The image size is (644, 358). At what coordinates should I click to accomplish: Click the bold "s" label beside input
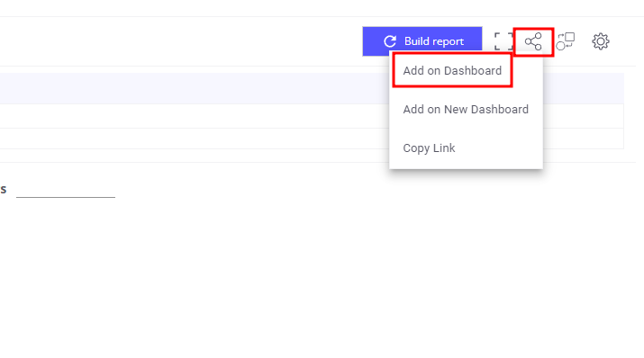pos(4,190)
